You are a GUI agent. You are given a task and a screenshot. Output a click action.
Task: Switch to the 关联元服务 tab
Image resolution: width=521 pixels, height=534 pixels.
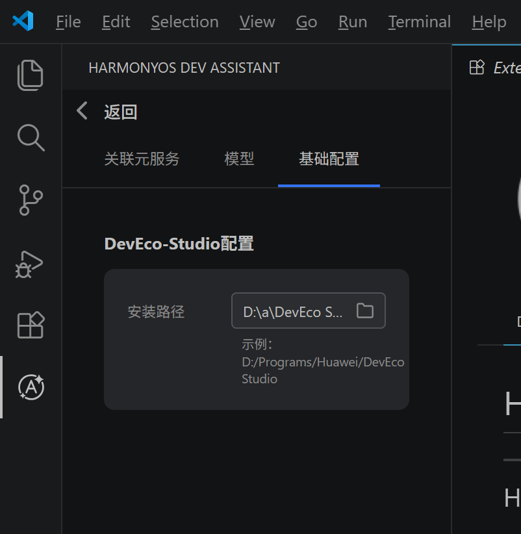pos(142,159)
